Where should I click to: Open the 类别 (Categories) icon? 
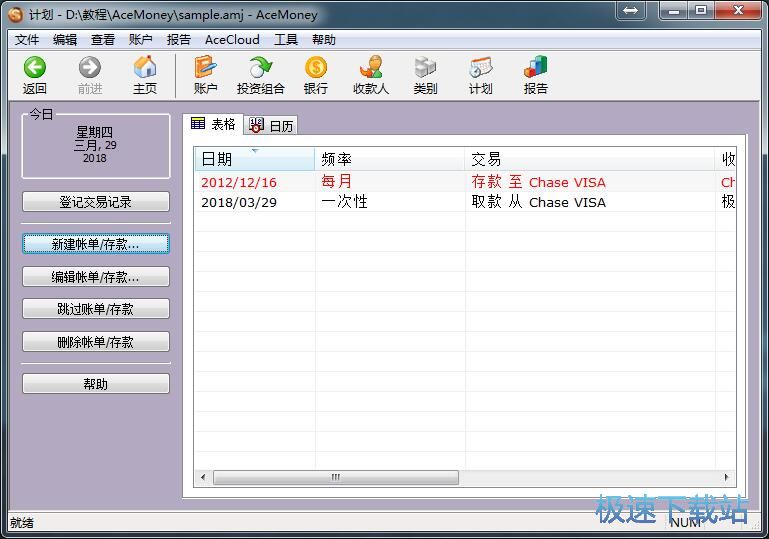click(425, 67)
